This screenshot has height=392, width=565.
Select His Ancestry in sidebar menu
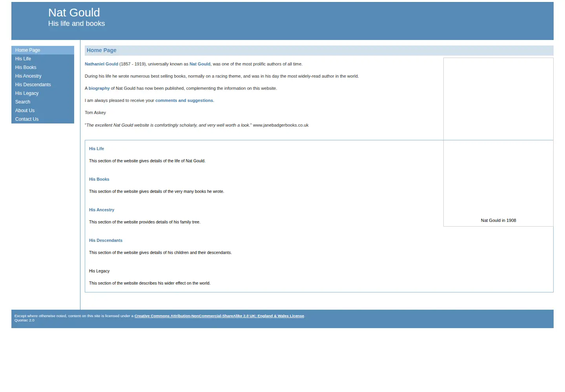point(43,76)
